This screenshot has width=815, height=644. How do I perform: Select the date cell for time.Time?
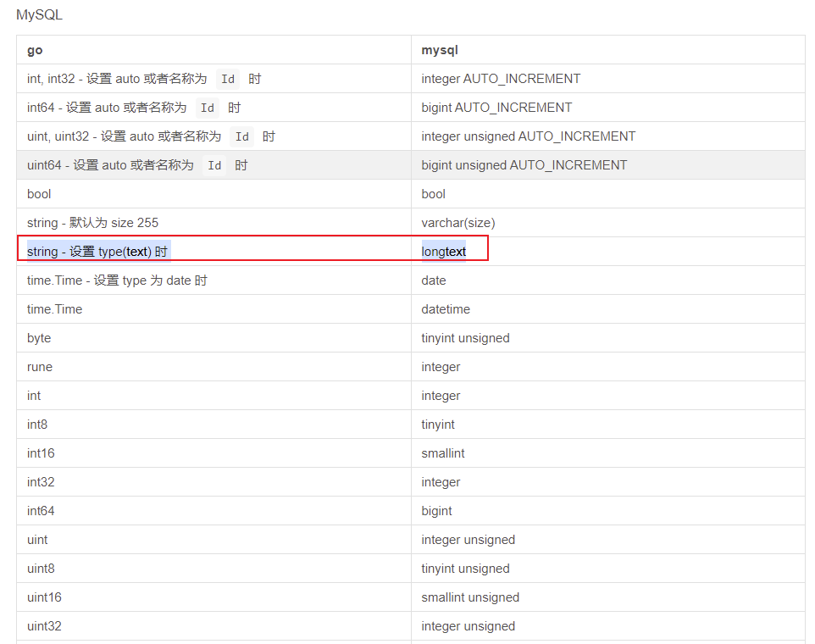(432, 280)
